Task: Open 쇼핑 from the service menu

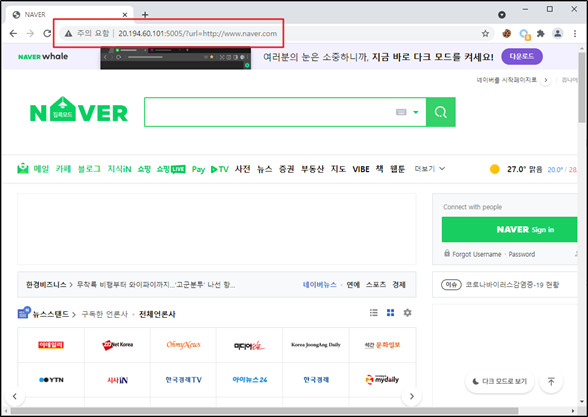Action: [x=144, y=169]
